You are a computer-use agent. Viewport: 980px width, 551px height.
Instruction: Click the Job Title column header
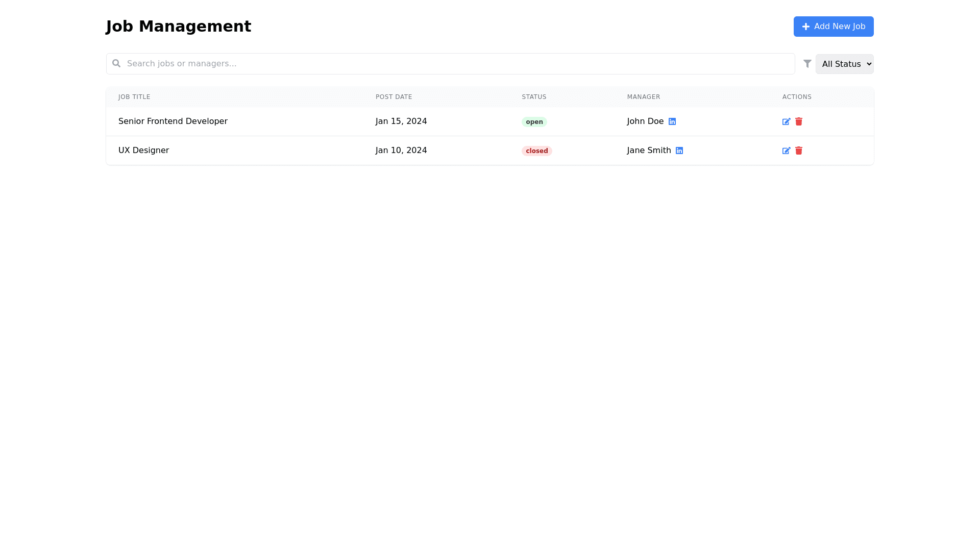134,97
